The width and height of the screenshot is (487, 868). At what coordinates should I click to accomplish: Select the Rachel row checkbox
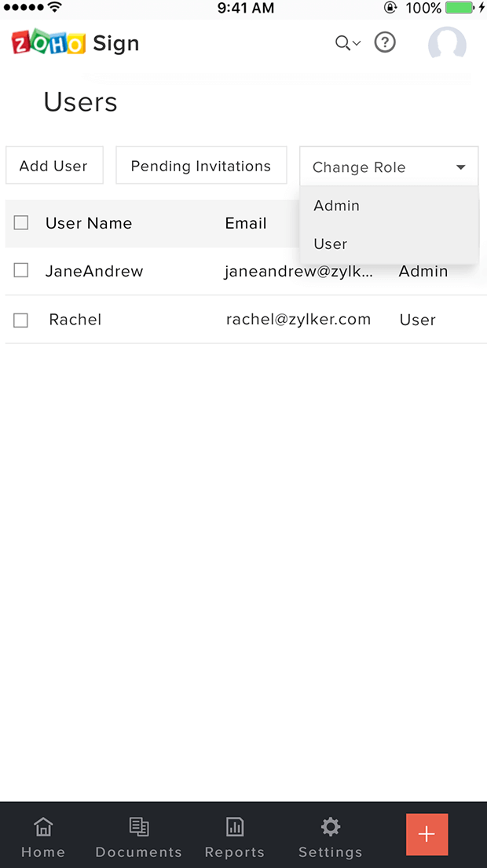click(x=21, y=320)
